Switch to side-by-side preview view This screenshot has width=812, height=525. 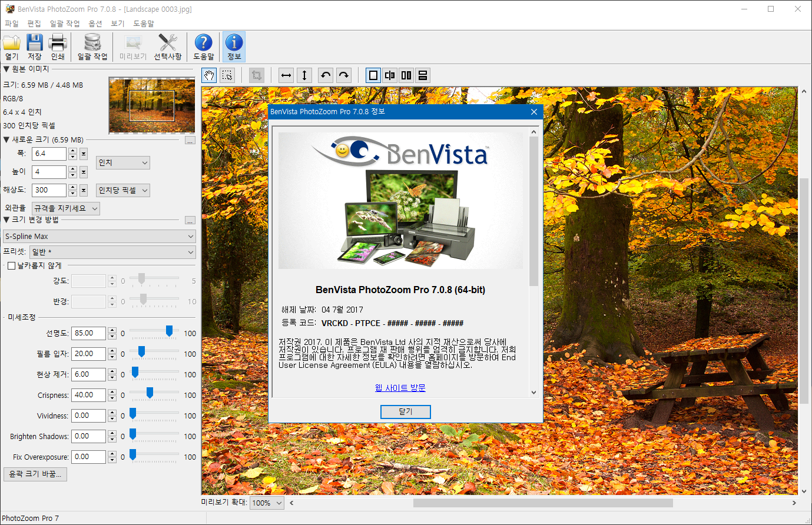coord(406,75)
